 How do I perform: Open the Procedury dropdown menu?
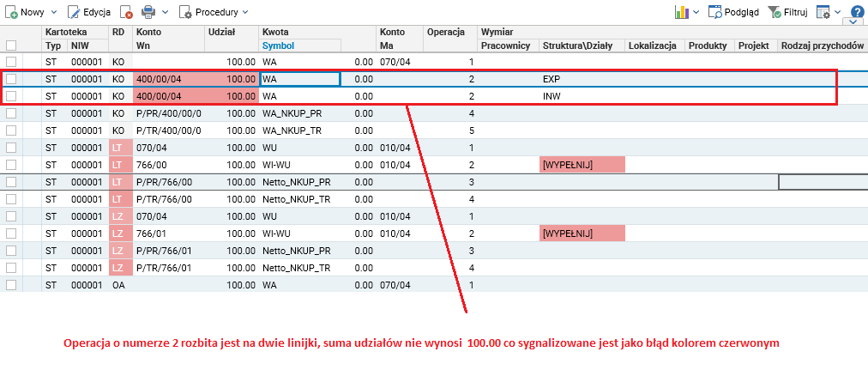click(x=214, y=12)
